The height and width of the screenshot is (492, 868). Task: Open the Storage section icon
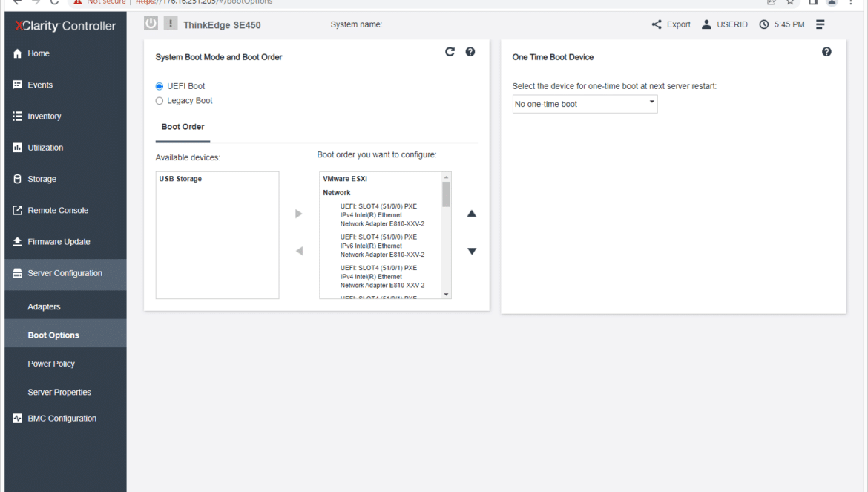(x=17, y=179)
